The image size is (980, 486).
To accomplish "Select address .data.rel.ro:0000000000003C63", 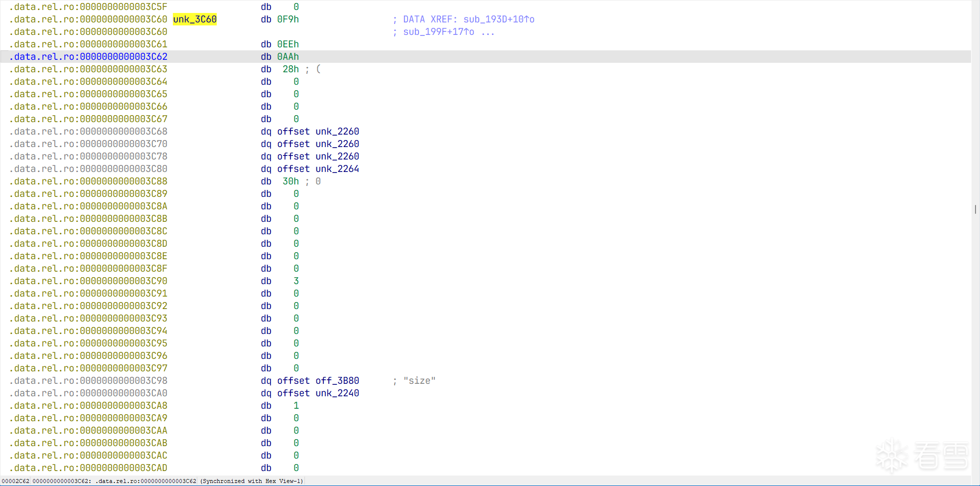I will pyautogui.click(x=89, y=69).
